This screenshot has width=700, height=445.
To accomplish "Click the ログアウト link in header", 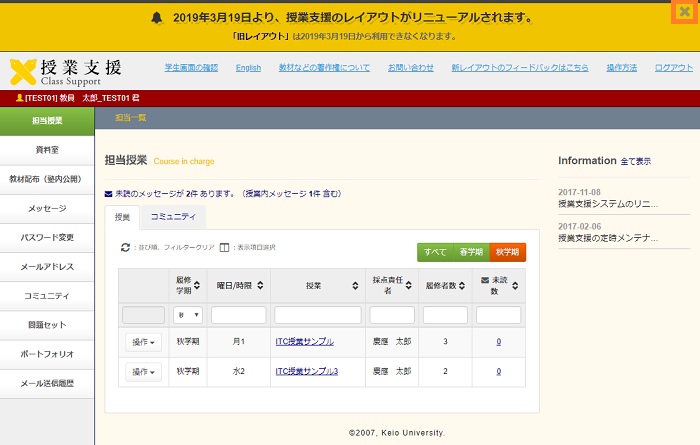I will (673, 68).
